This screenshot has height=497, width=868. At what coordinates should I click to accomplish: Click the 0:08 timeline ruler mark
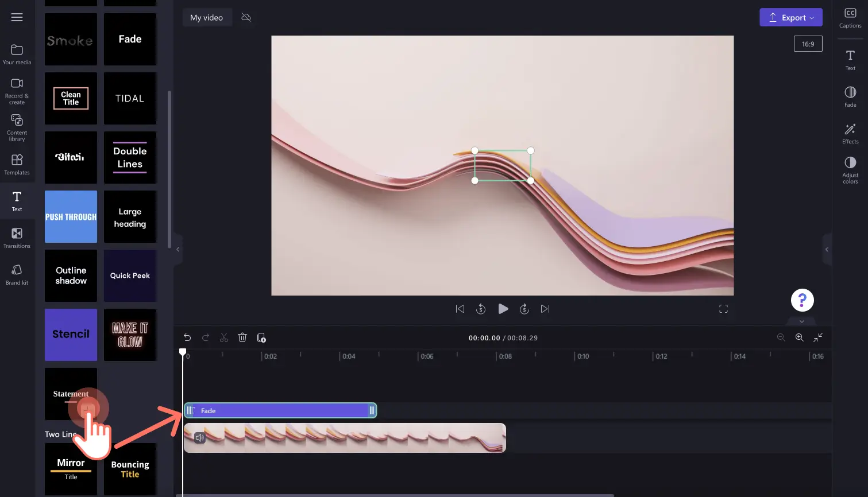pos(505,356)
